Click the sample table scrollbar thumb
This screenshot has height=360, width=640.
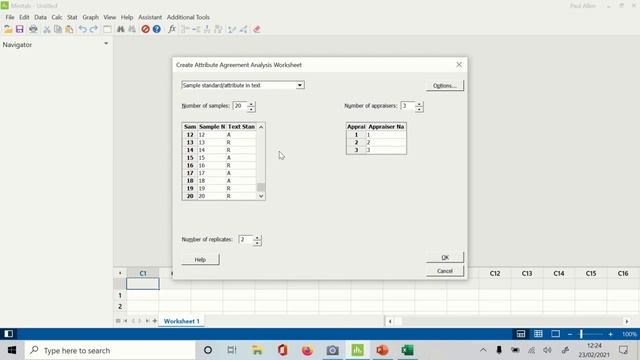tap(261, 187)
